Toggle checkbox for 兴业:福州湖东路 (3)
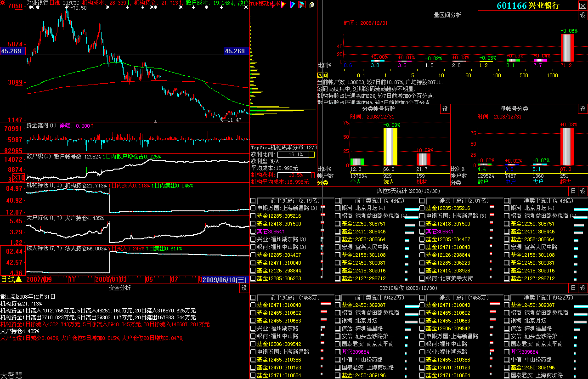This screenshot has width=588, height=379. click(253, 239)
